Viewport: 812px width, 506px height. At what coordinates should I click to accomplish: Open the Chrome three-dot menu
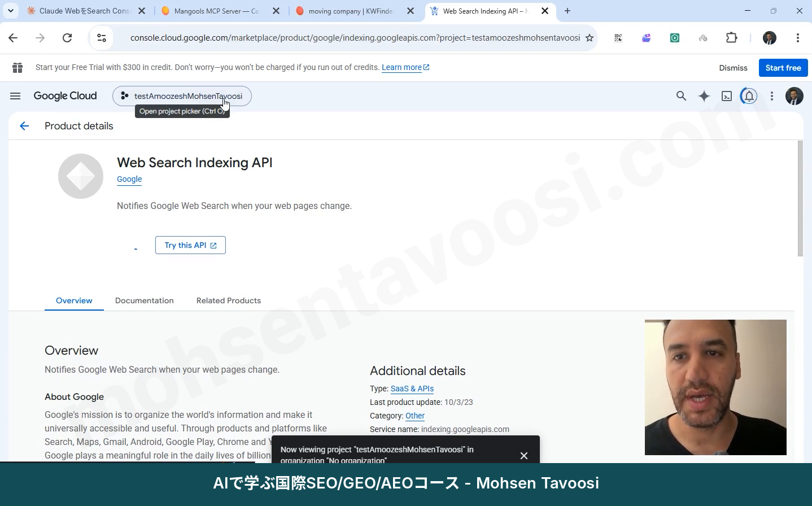tap(798, 38)
